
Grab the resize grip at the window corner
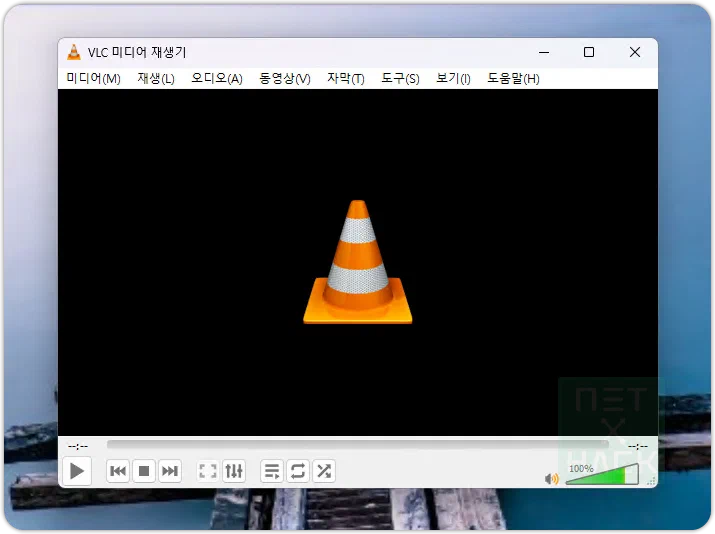tap(652, 482)
